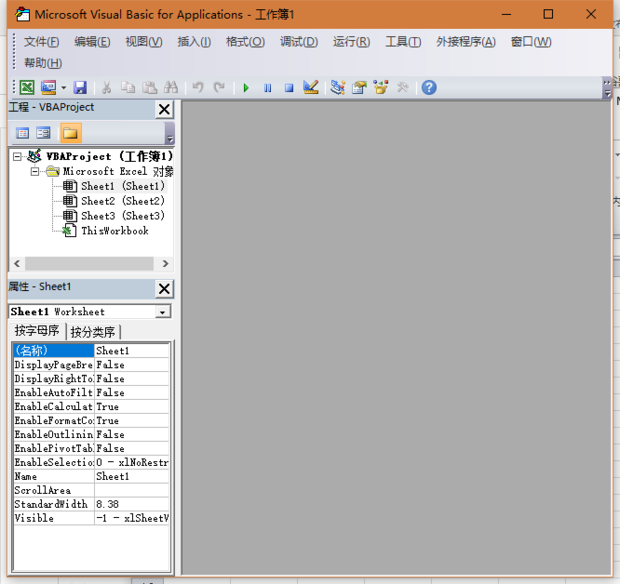Open the Object Browser icon
Screen dimensions: 620x584
click(x=381, y=88)
